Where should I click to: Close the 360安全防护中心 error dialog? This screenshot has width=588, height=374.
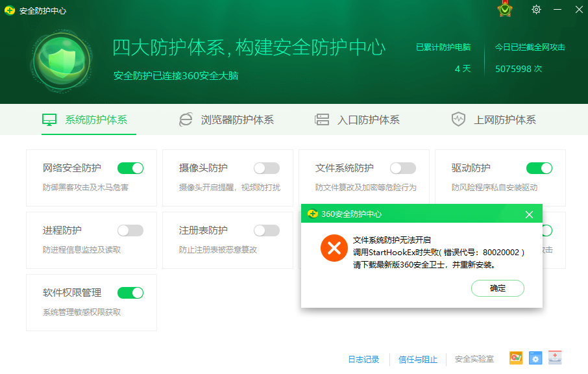(x=529, y=214)
